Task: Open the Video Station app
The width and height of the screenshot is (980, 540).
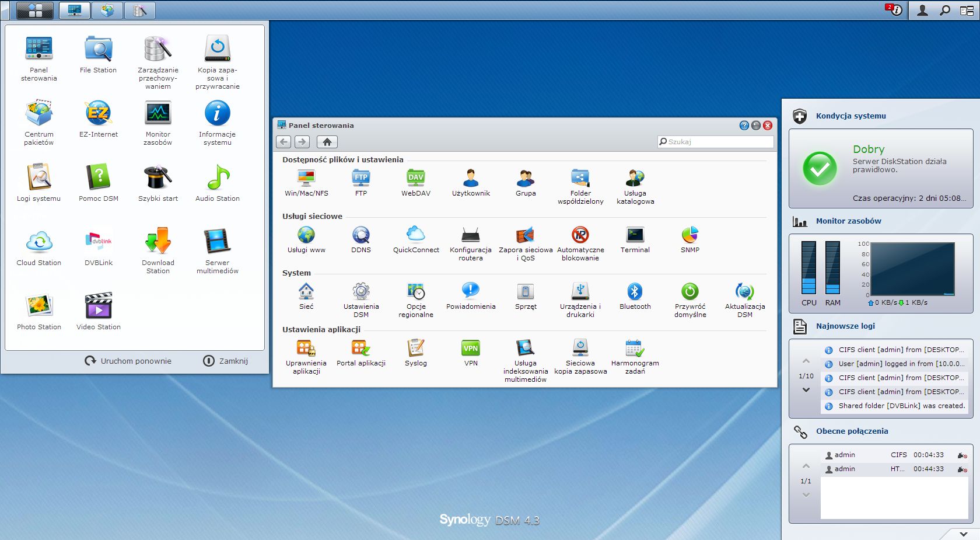Action: 98,306
